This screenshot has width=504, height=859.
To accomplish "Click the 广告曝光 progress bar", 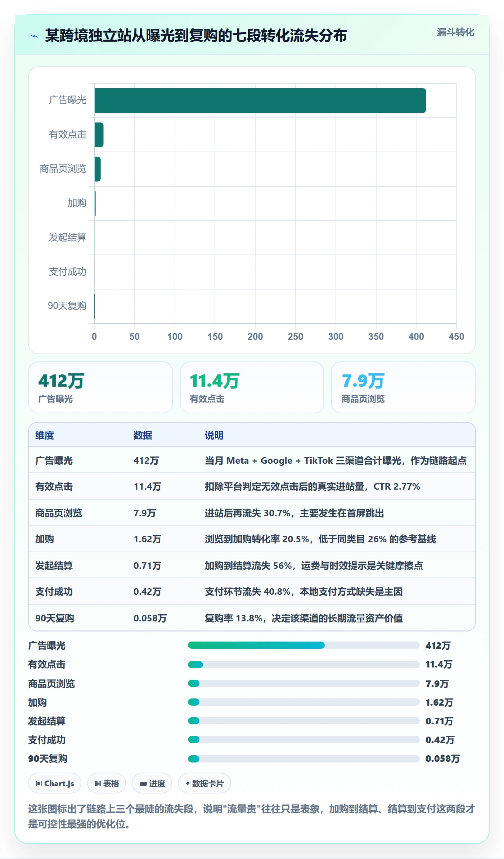I will (304, 645).
